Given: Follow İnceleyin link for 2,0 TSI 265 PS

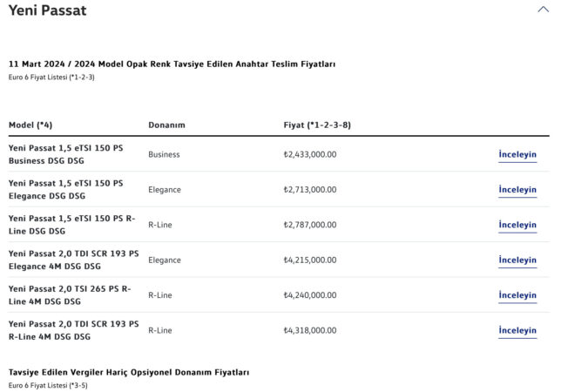Looking at the screenshot, I should pyautogui.click(x=517, y=295).
